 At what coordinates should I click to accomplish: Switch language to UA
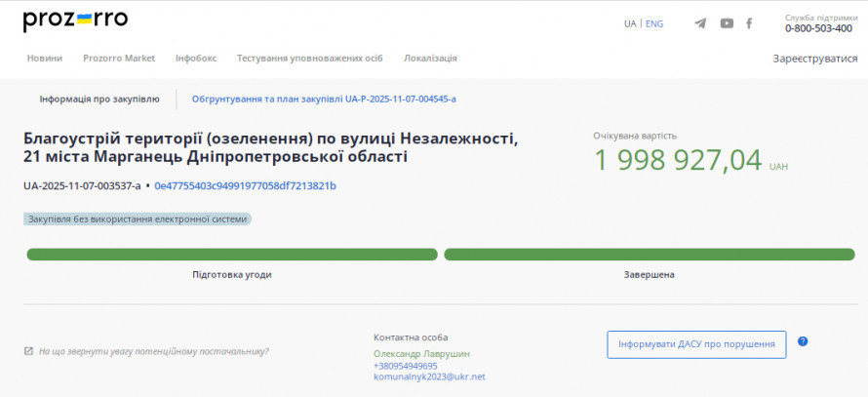point(630,23)
